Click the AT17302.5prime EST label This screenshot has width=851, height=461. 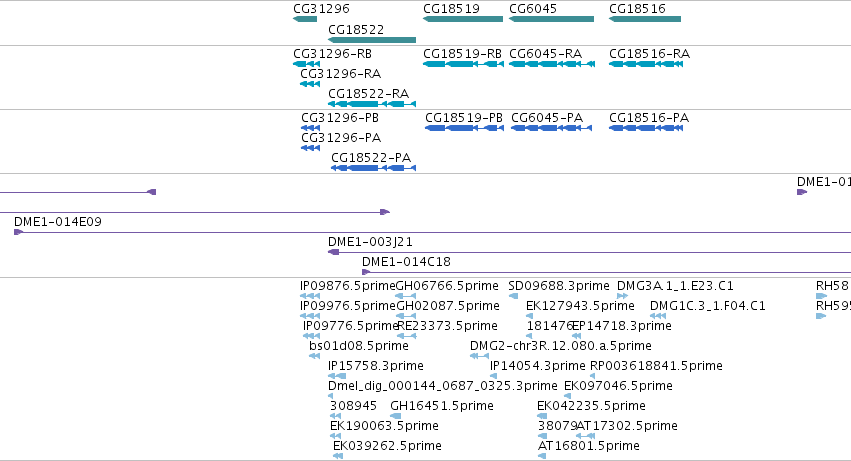coord(626,427)
